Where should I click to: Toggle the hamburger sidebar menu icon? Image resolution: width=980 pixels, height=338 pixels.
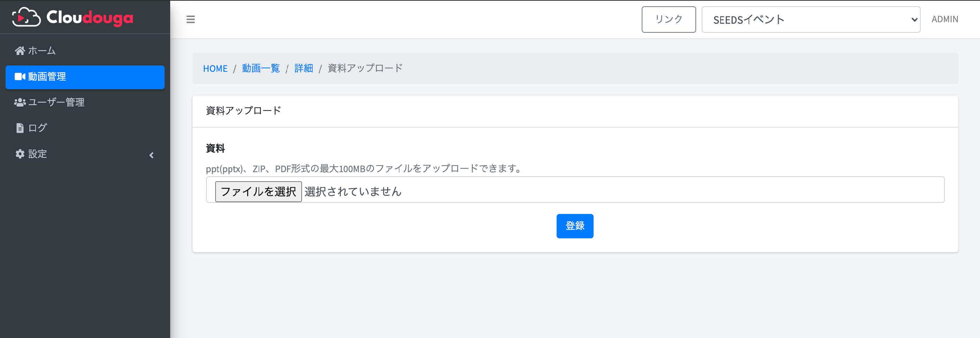point(191,20)
